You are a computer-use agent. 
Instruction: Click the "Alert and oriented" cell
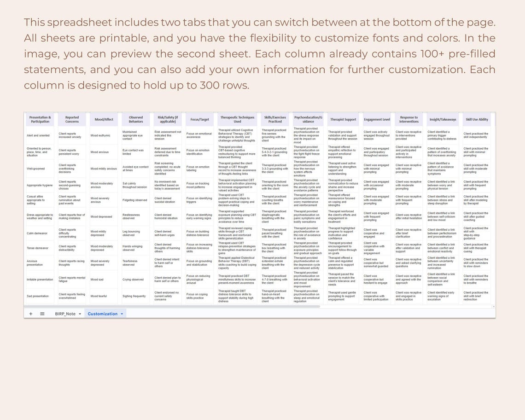[40, 136]
